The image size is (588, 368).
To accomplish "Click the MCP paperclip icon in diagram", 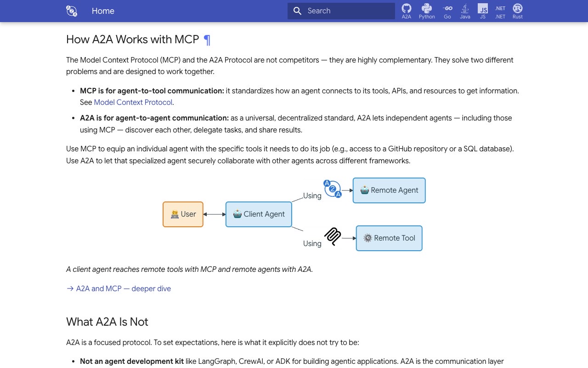I will 333,236.
